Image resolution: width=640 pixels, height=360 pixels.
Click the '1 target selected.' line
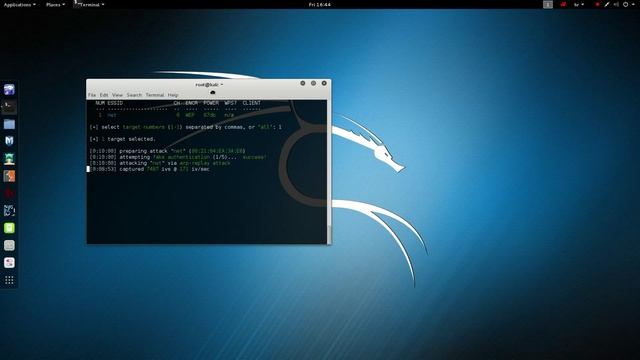tap(122, 139)
